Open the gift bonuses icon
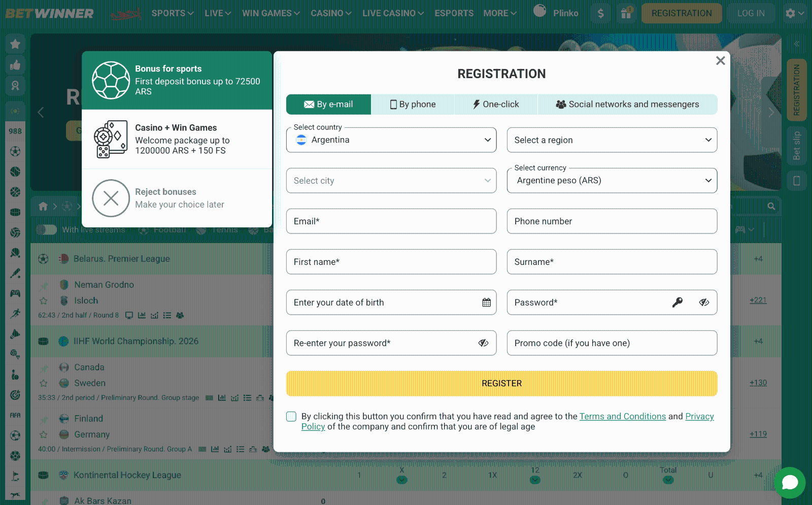This screenshot has width=812, height=505. (626, 13)
